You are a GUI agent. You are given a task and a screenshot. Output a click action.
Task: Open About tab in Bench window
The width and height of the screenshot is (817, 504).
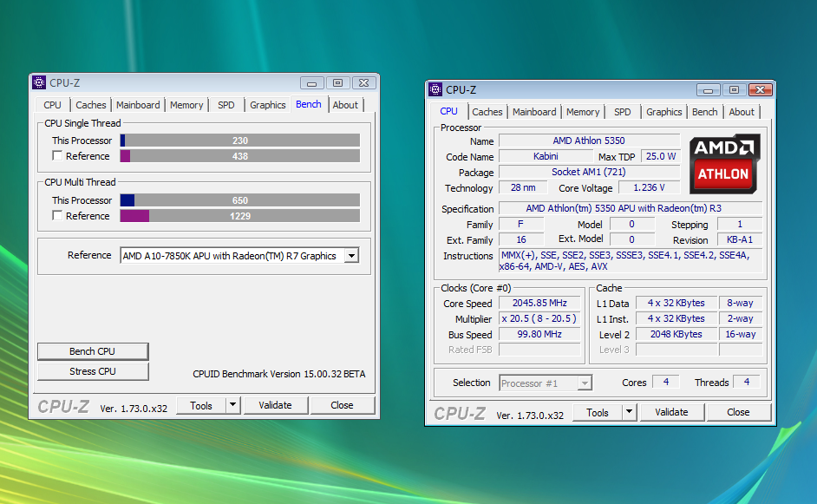click(345, 105)
